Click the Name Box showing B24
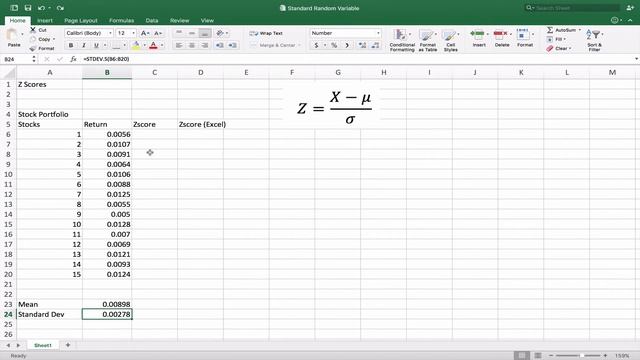Screen dimensions: 640x360 click(x=15, y=59)
